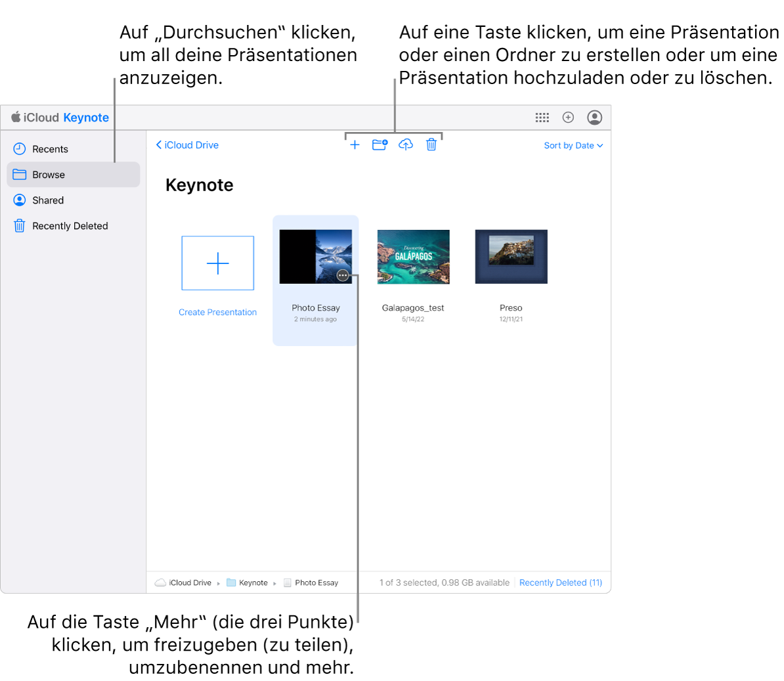Select the Preso presentation thumbnail

click(511, 257)
